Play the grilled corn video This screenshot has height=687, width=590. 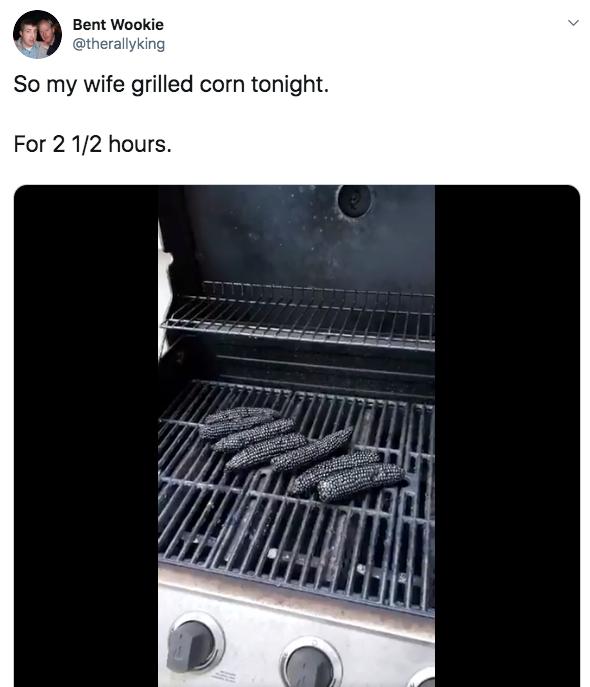point(297,436)
